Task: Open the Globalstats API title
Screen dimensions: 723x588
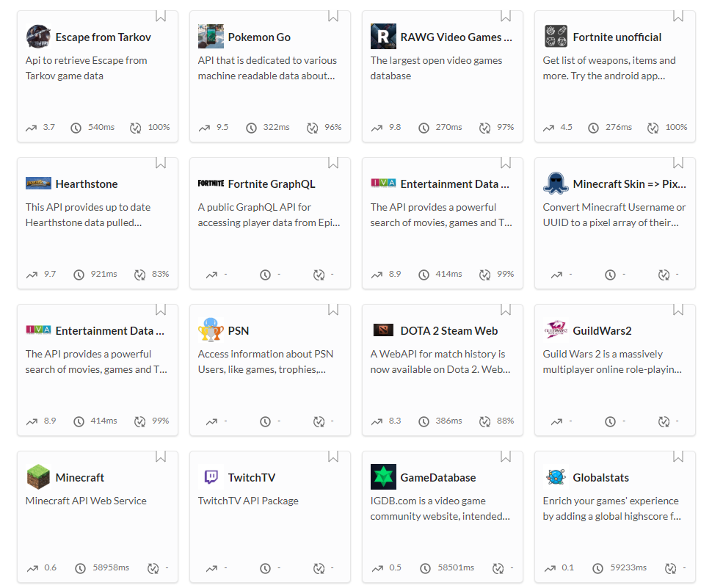Action: pos(601,477)
